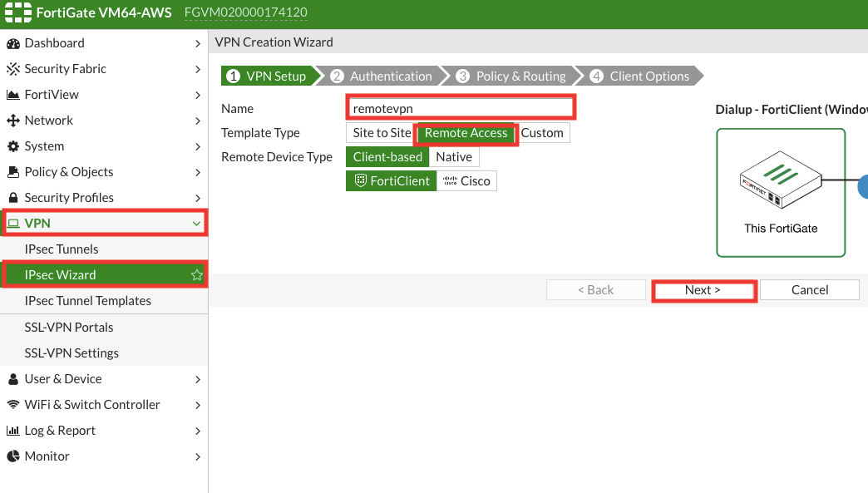Choose Native remote device type

pos(454,157)
